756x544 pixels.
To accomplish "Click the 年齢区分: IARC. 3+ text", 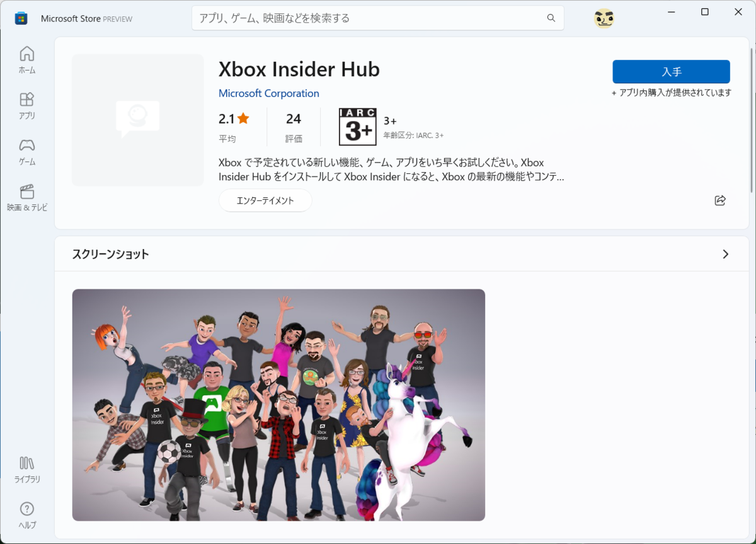I will 413,136.
